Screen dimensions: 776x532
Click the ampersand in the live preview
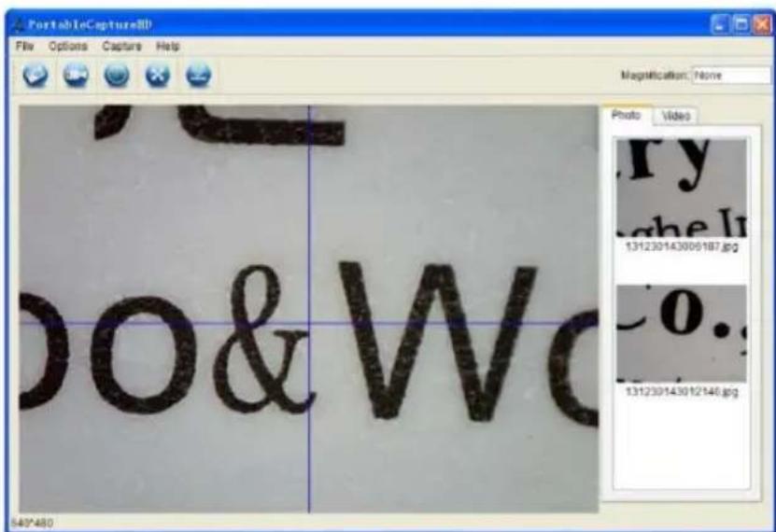pyautogui.click(x=264, y=340)
